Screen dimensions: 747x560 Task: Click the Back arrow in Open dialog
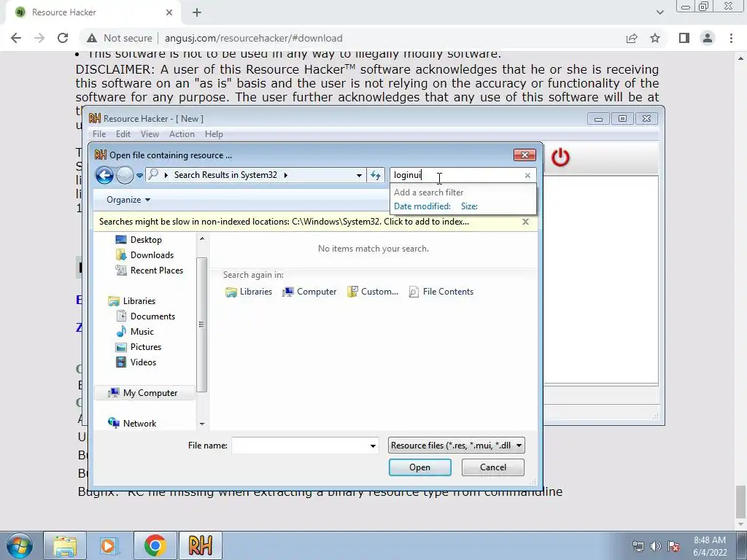(104, 175)
